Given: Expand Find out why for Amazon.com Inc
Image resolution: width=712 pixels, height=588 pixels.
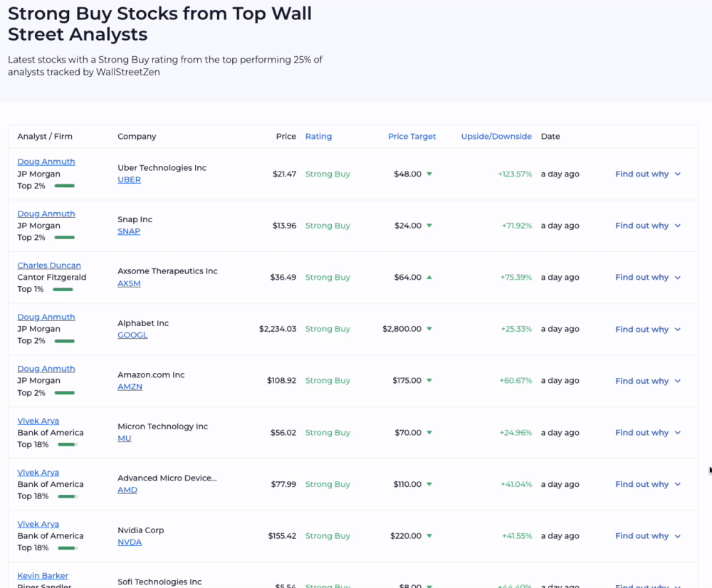Looking at the screenshot, I should coord(648,381).
